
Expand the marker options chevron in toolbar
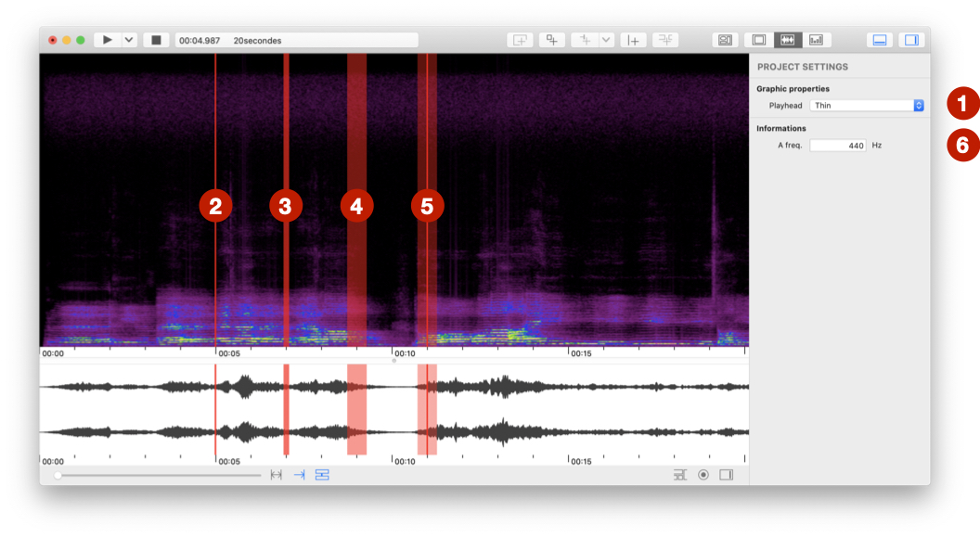click(x=606, y=40)
